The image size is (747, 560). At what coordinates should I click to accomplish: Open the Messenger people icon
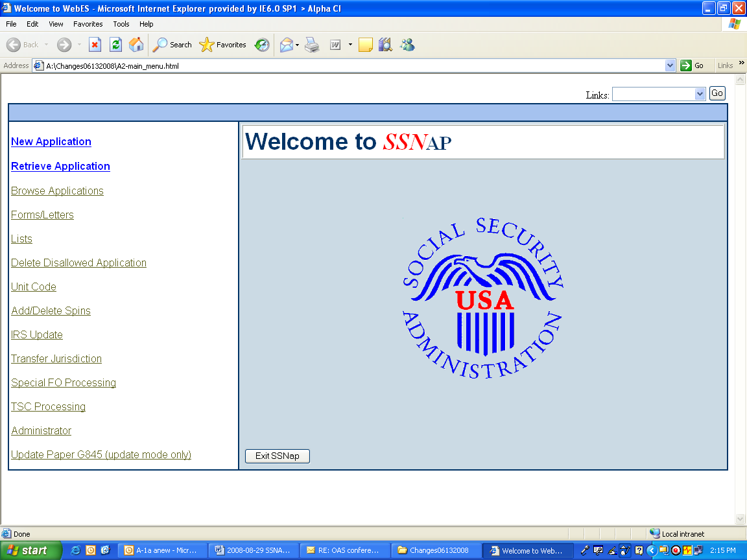click(407, 45)
